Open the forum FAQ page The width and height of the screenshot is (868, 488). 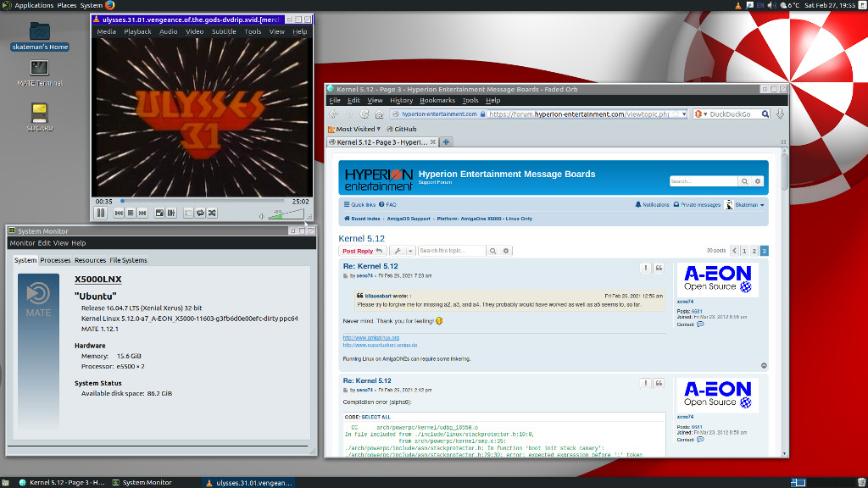tap(387, 205)
